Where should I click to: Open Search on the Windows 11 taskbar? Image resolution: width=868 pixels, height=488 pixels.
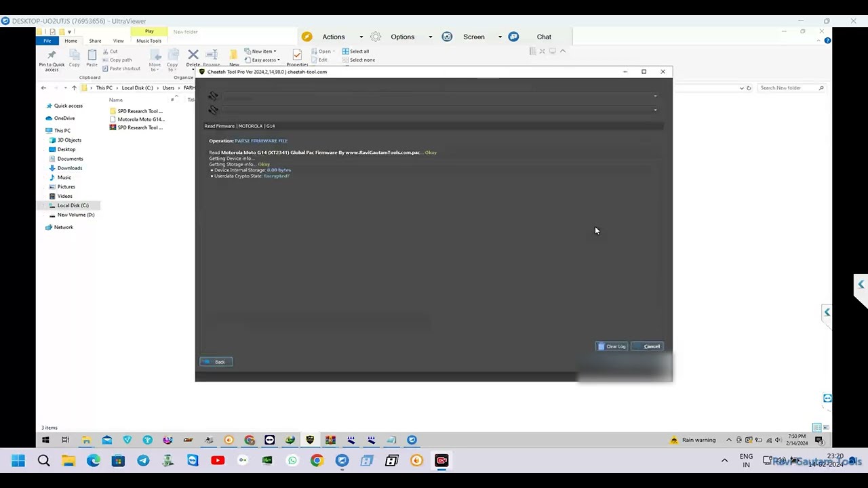tap(43, 461)
